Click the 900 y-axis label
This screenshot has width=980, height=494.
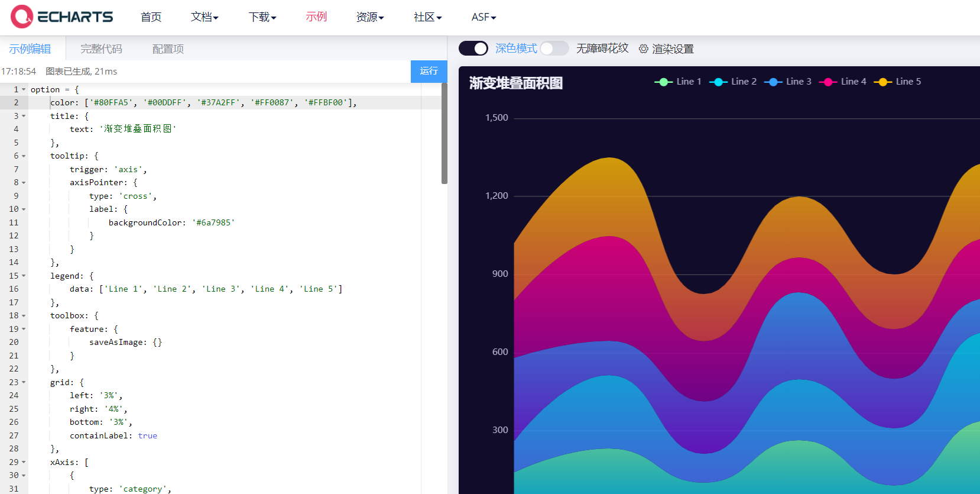500,274
